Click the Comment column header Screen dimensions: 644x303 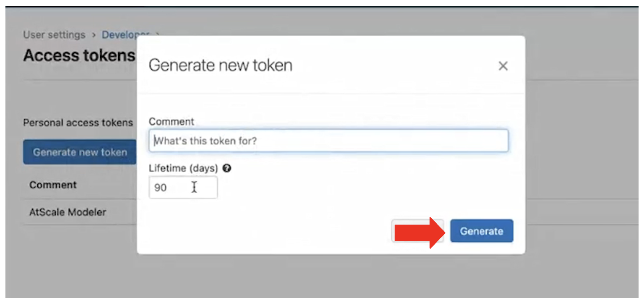(x=53, y=185)
